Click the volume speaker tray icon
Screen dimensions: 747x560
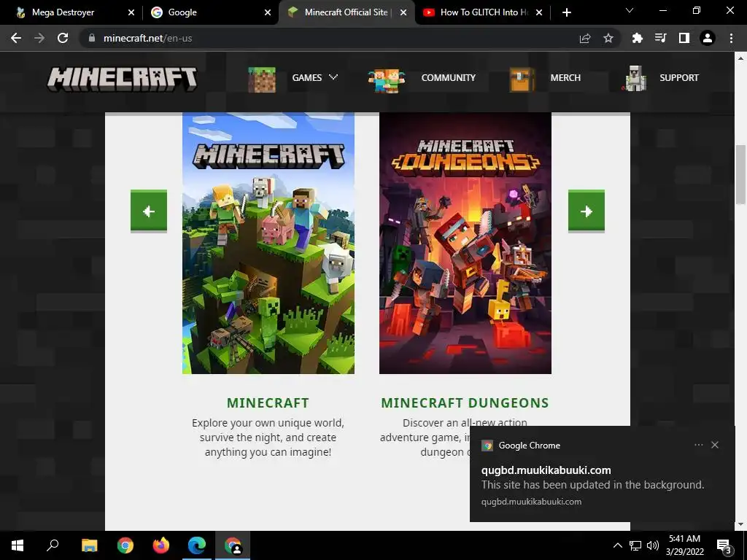(x=653, y=545)
